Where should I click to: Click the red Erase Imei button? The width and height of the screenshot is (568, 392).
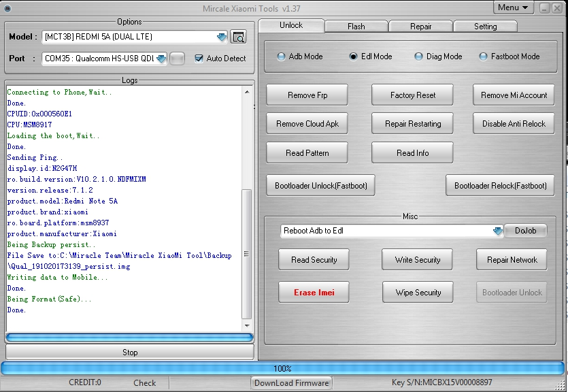314,293
